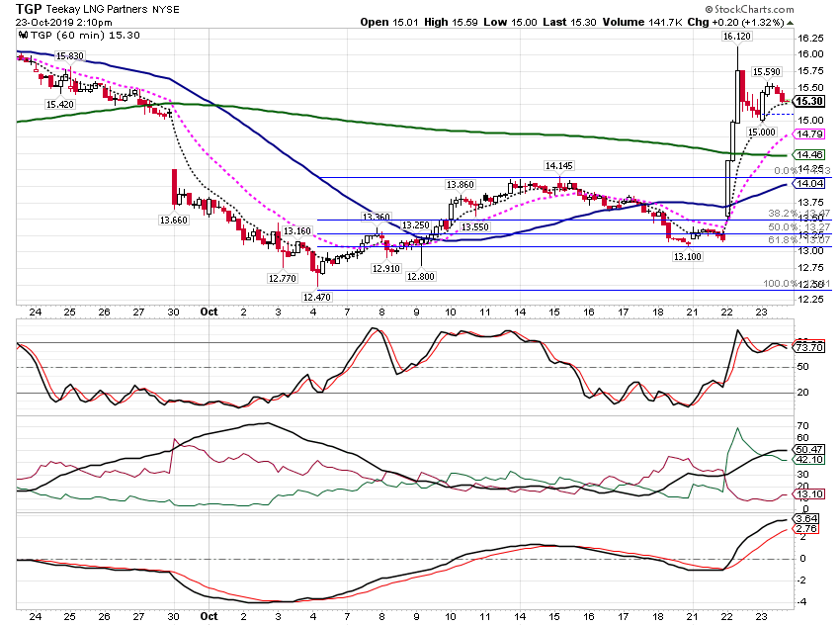Click the candlestick icon before TGP (60 min)
840x626 pixels.
point(23,36)
